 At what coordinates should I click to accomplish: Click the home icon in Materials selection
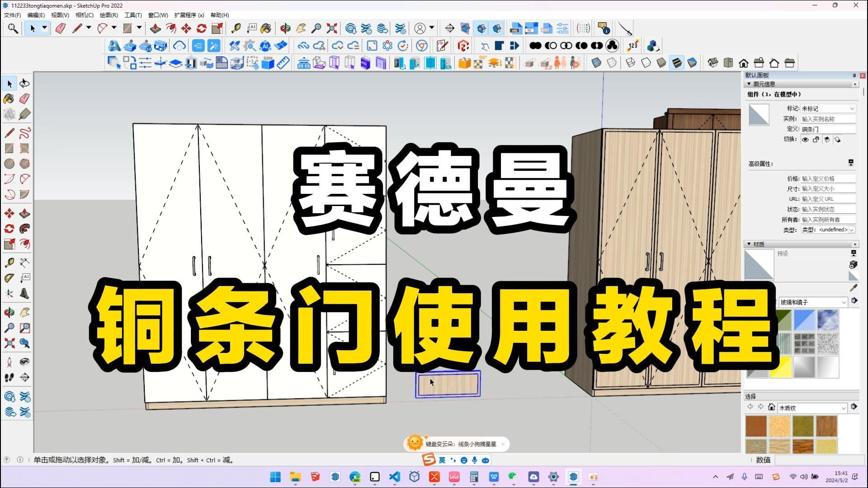(x=772, y=407)
